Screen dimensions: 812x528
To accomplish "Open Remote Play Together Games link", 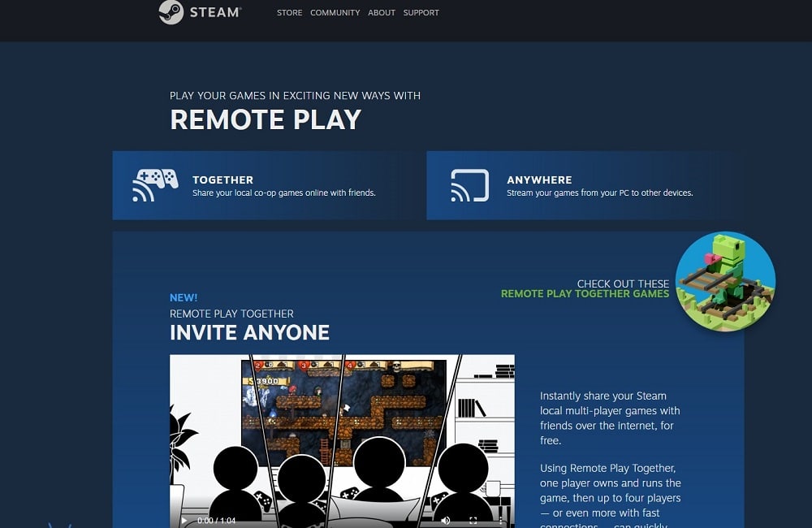I will pyautogui.click(x=585, y=294).
